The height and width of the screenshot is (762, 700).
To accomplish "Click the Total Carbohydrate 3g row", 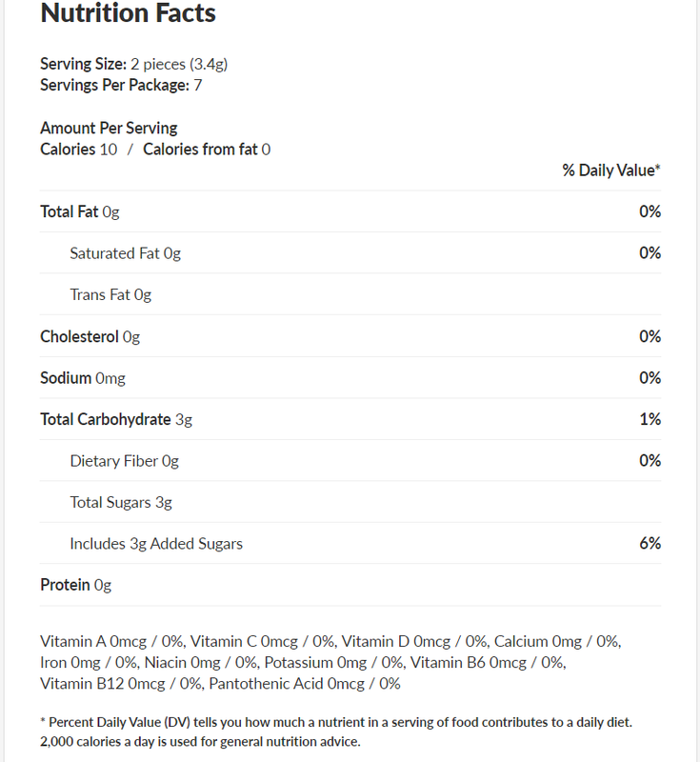I will point(116,419).
